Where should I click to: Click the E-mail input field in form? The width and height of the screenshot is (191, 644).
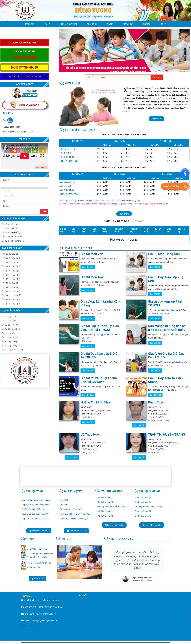[25, 185]
